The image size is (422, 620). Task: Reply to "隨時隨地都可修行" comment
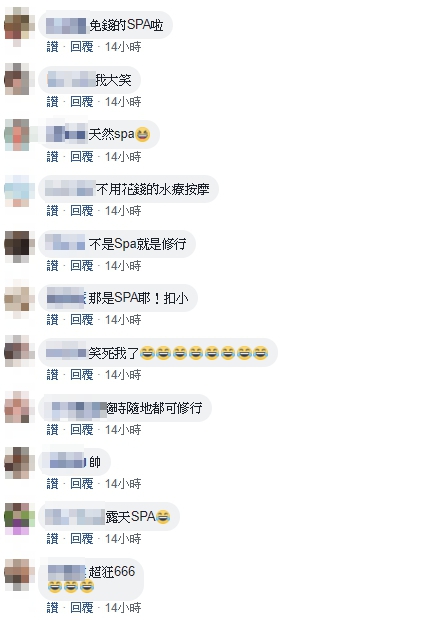click(82, 429)
